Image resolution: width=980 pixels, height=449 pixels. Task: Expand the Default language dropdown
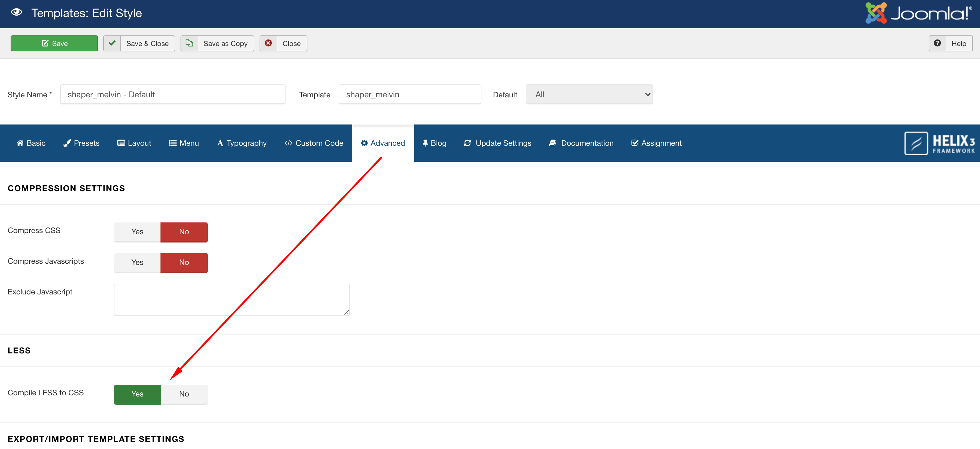589,95
